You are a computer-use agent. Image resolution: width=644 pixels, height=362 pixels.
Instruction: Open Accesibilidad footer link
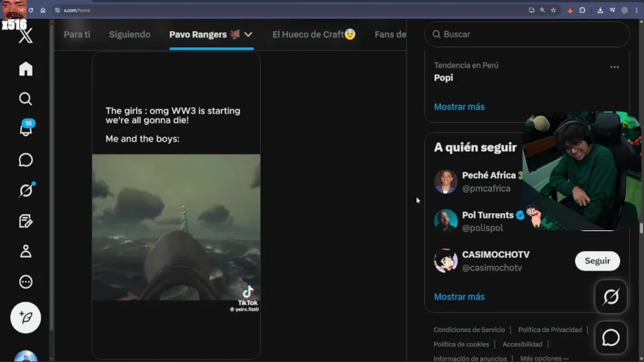coord(522,344)
